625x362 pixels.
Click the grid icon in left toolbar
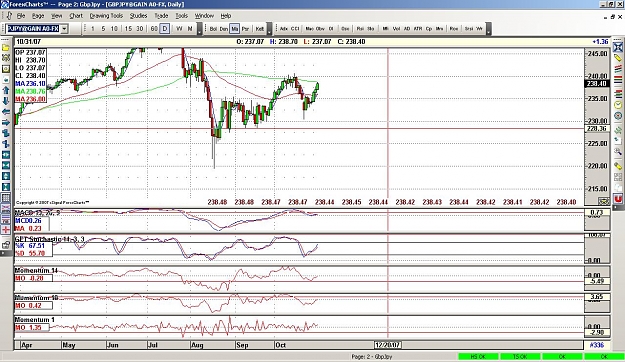coord(6,198)
